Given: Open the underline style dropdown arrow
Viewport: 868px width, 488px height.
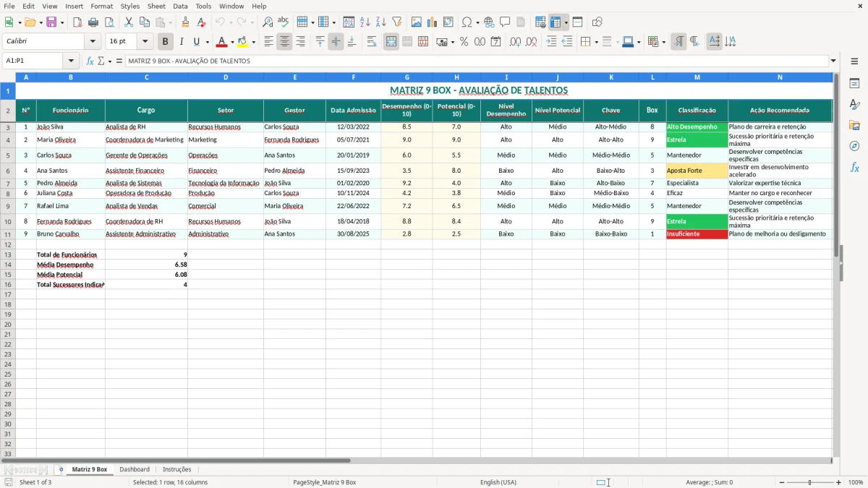Looking at the screenshot, I should pos(207,42).
